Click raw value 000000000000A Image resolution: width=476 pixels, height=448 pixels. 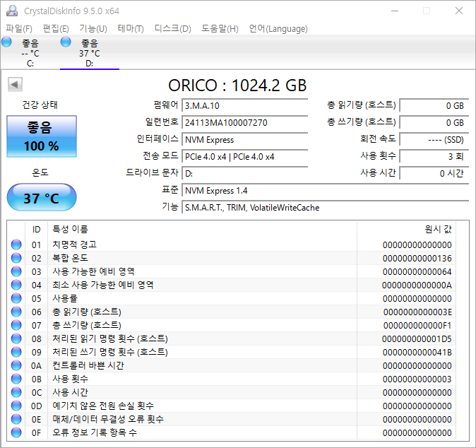point(417,285)
